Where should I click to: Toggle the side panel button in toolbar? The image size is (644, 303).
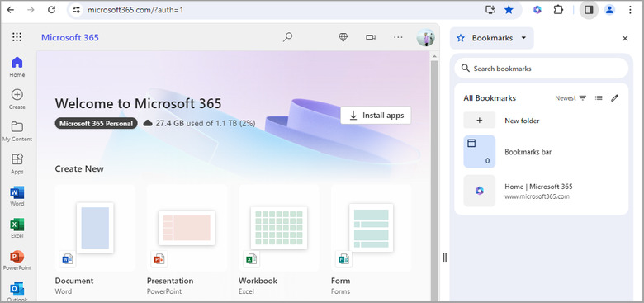click(x=589, y=10)
